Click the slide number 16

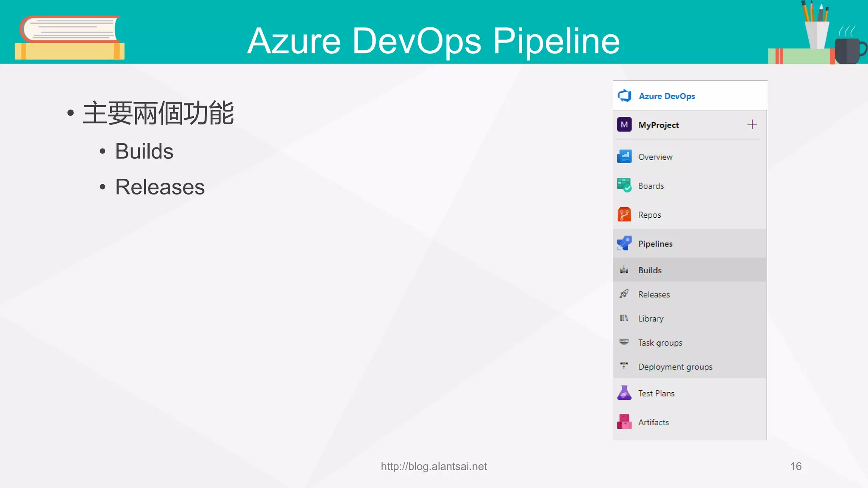(x=796, y=466)
